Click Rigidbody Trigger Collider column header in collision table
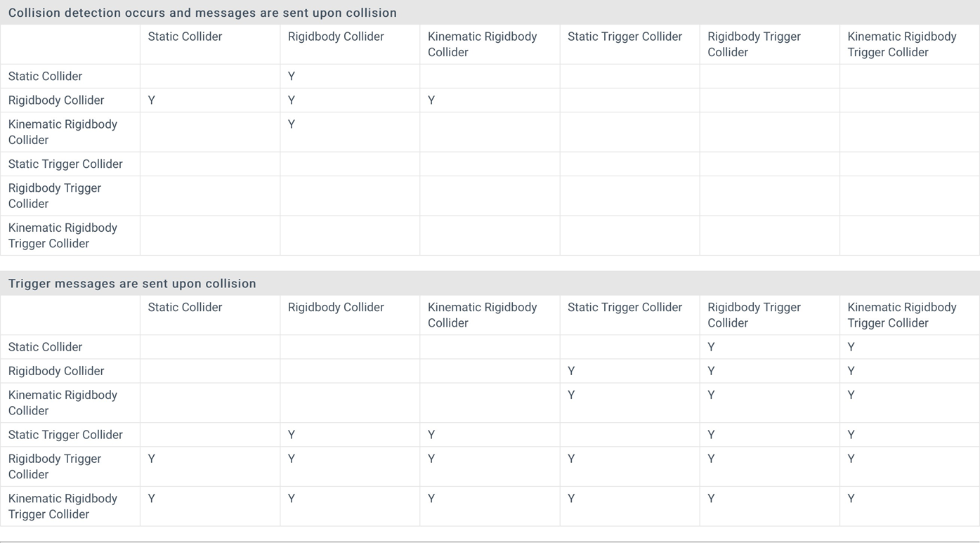This screenshot has width=980, height=543. click(754, 44)
